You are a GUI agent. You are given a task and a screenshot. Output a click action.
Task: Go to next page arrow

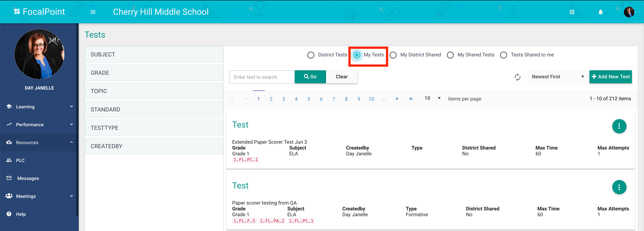[x=397, y=99]
